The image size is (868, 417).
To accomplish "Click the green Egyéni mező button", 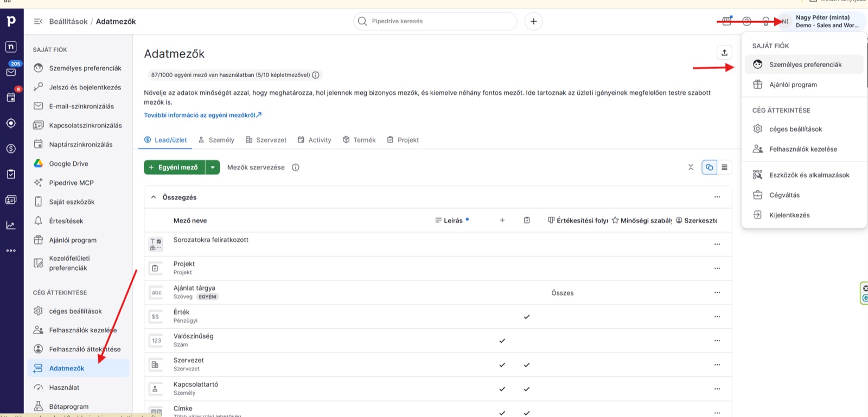I will click(x=174, y=168).
